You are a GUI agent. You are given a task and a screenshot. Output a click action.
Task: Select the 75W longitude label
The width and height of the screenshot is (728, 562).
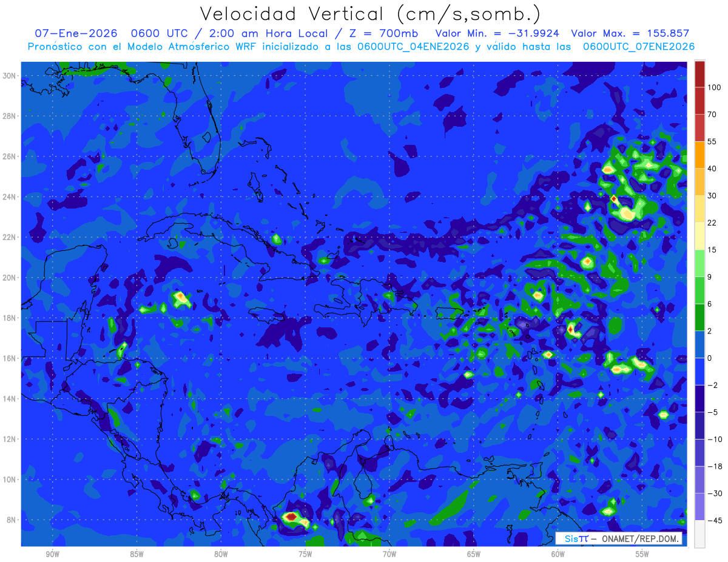[x=305, y=554]
